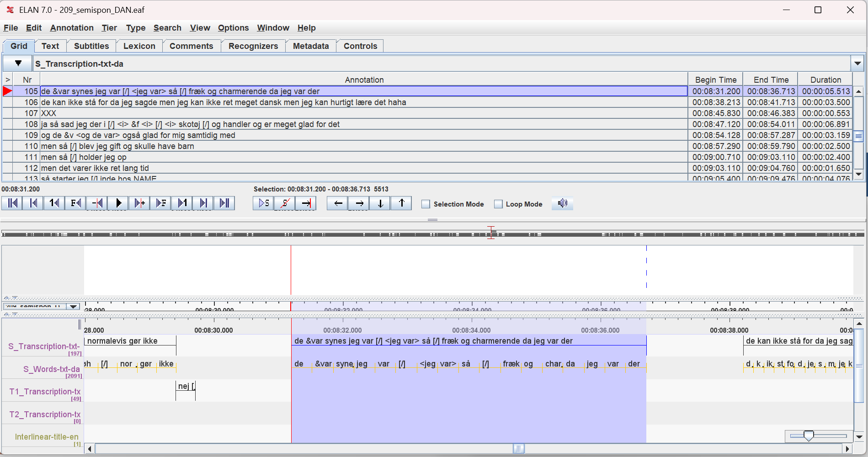Turn on Loop Mode checkbox

pos(498,204)
